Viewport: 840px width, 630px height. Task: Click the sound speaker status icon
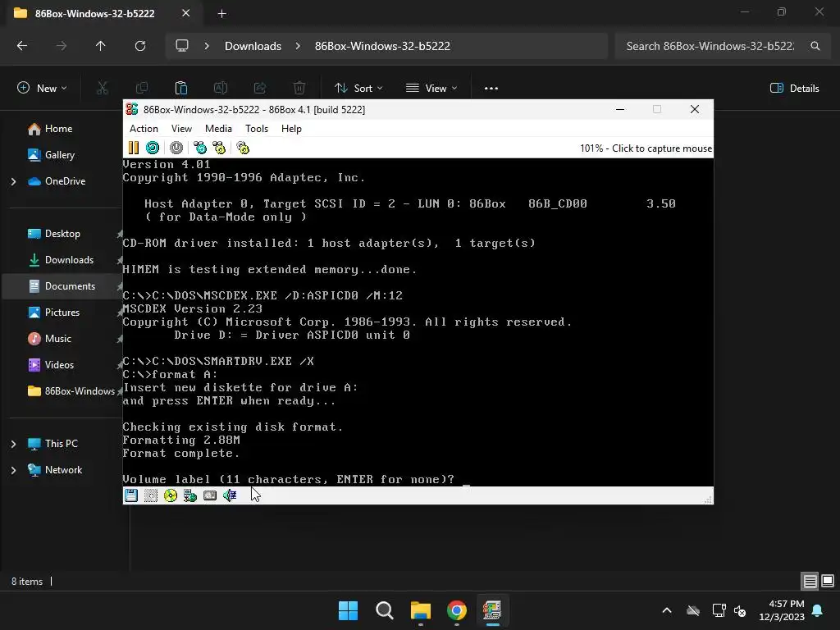coord(230,495)
